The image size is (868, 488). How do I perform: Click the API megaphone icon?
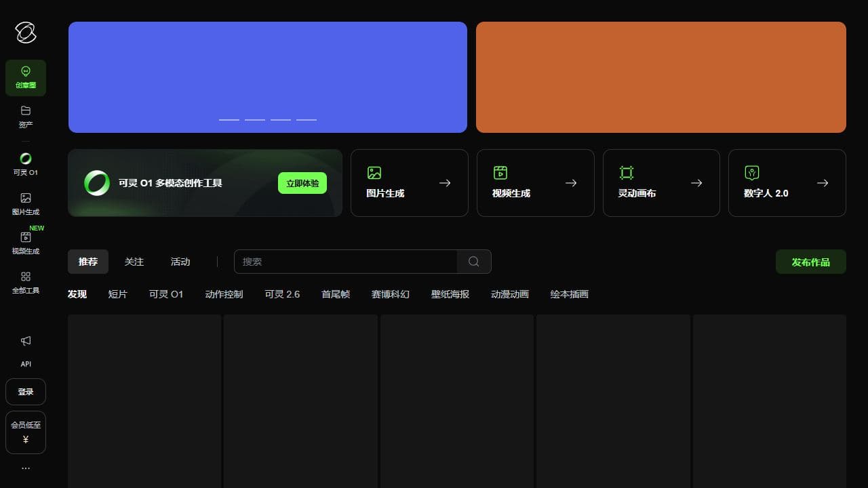tap(26, 341)
